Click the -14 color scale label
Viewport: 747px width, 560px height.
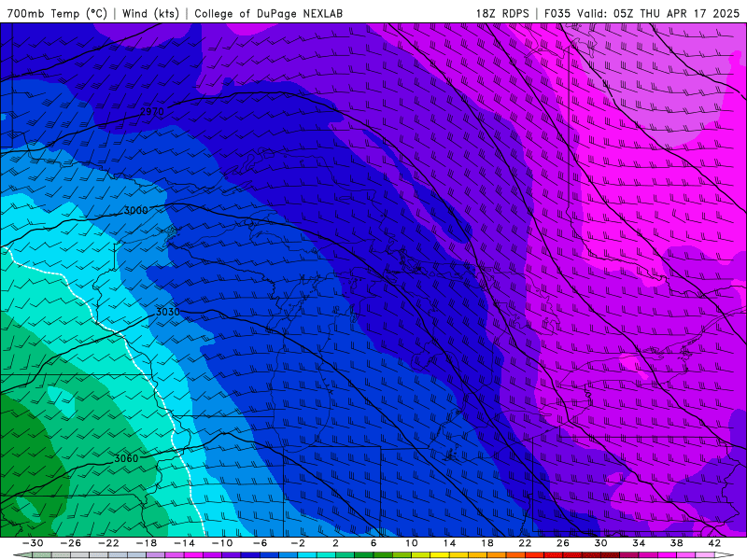(x=184, y=543)
